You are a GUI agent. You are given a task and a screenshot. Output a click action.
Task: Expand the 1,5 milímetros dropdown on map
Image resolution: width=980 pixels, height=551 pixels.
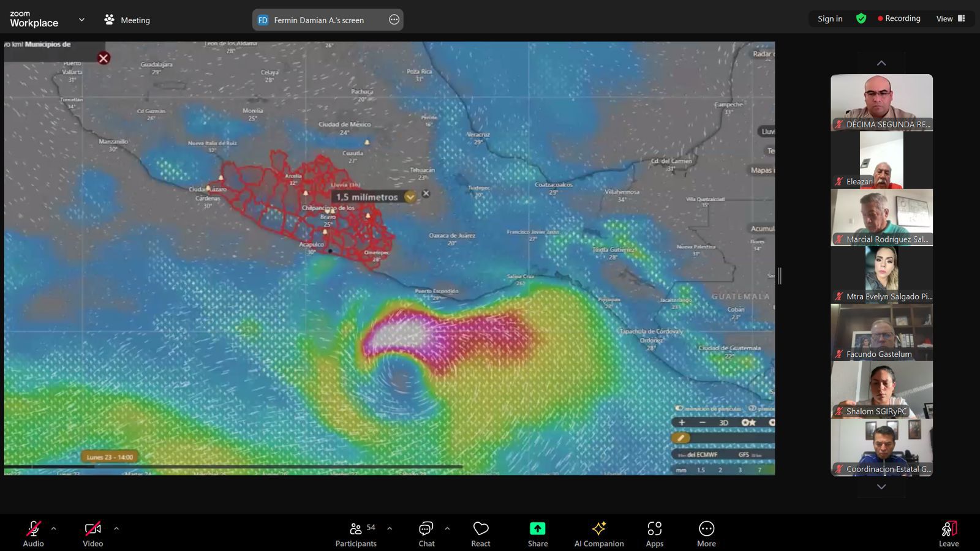click(x=410, y=197)
